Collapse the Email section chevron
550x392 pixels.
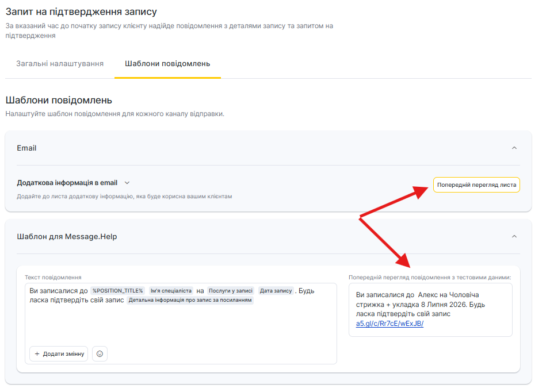click(x=514, y=148)
